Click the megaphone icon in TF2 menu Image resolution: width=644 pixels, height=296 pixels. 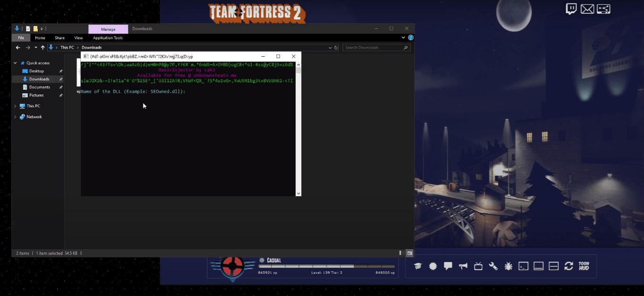point(463,266)
